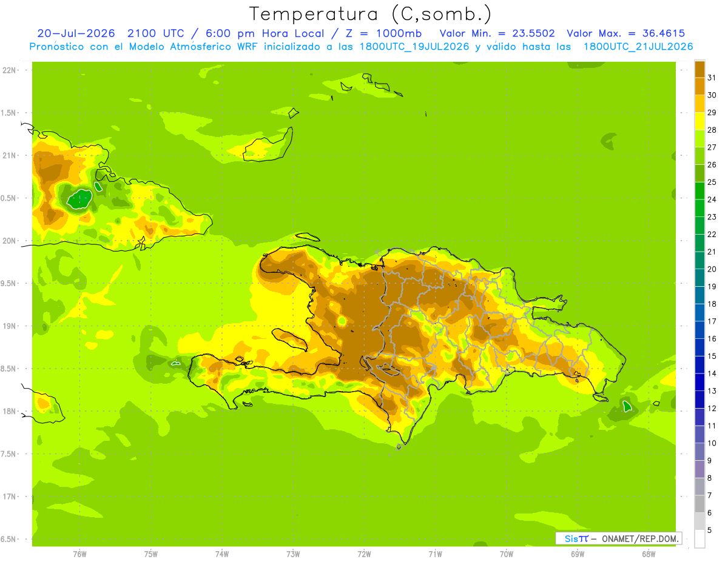
Task: Click the teal swatch between 19 and 20
Action: (699, 277)
